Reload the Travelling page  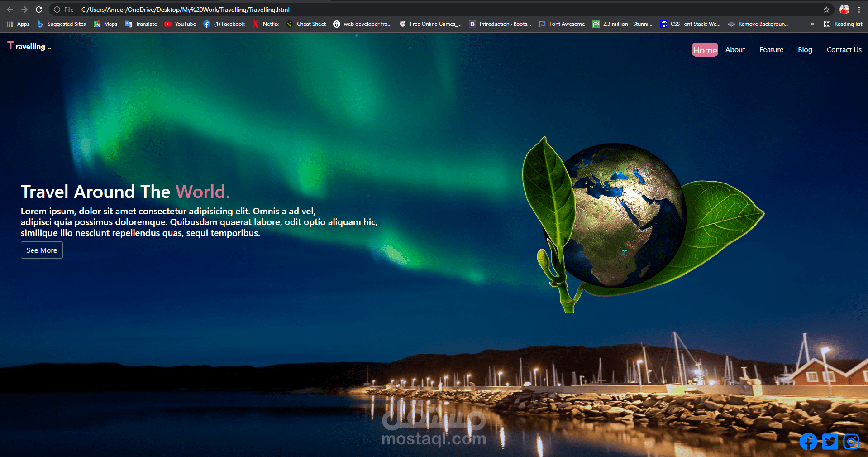click(39, 10)
